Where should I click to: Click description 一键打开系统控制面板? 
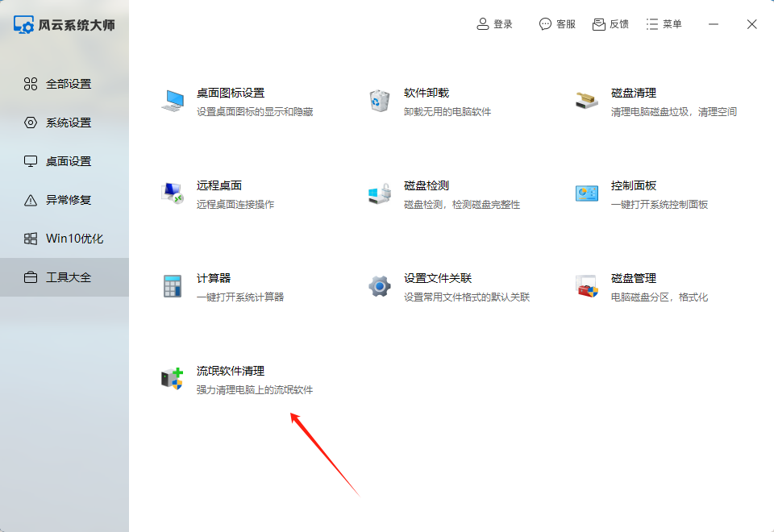click(660, 204)
